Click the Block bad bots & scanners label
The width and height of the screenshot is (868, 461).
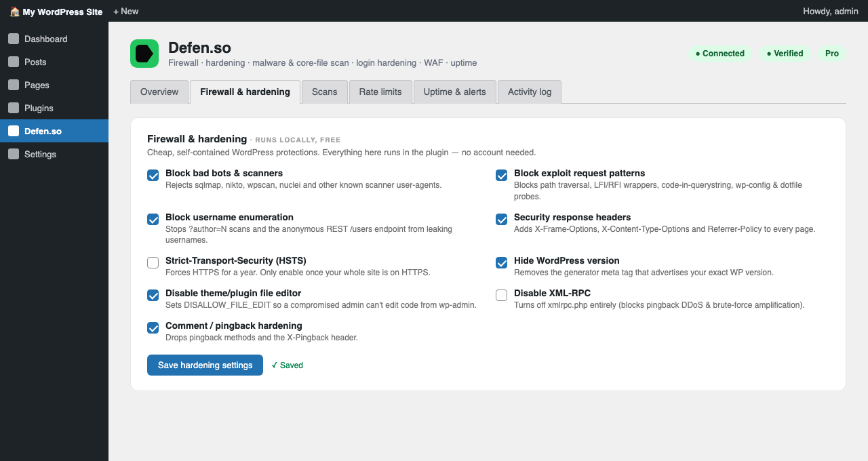click(224, 174)
